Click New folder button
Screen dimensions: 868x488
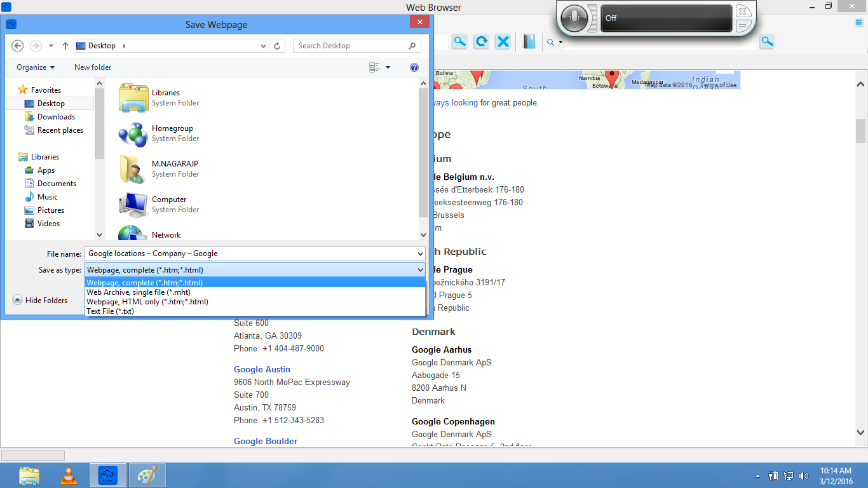tap(93, 67)
